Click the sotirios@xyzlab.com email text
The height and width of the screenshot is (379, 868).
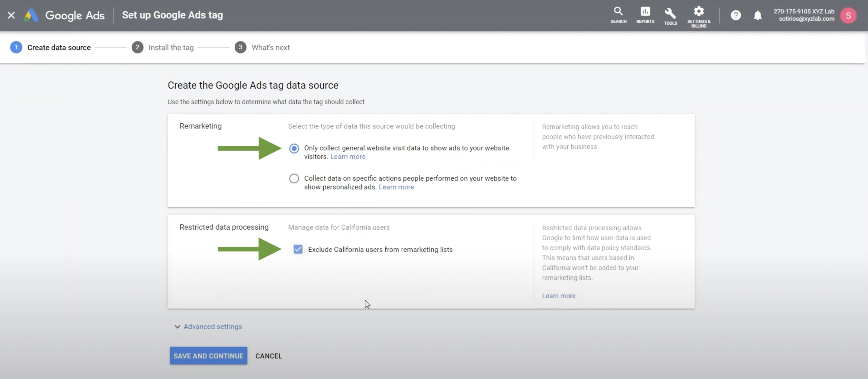(806, 19)
